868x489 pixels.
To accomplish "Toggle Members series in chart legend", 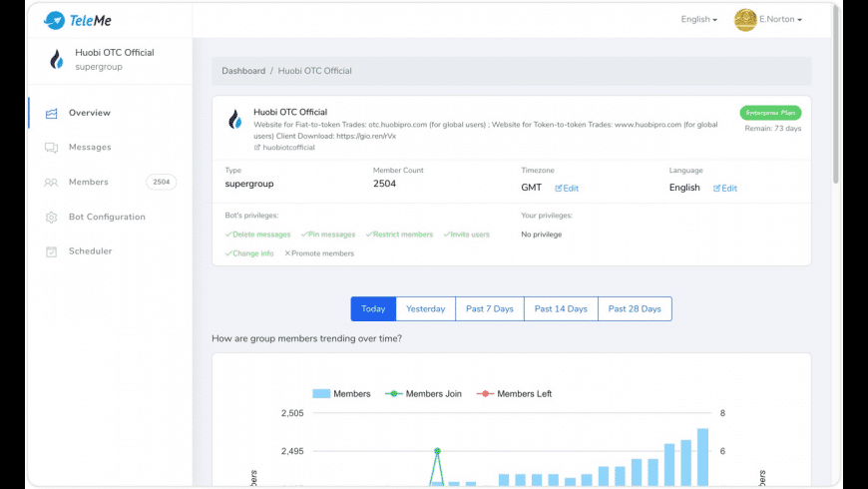I will point(341,393).
